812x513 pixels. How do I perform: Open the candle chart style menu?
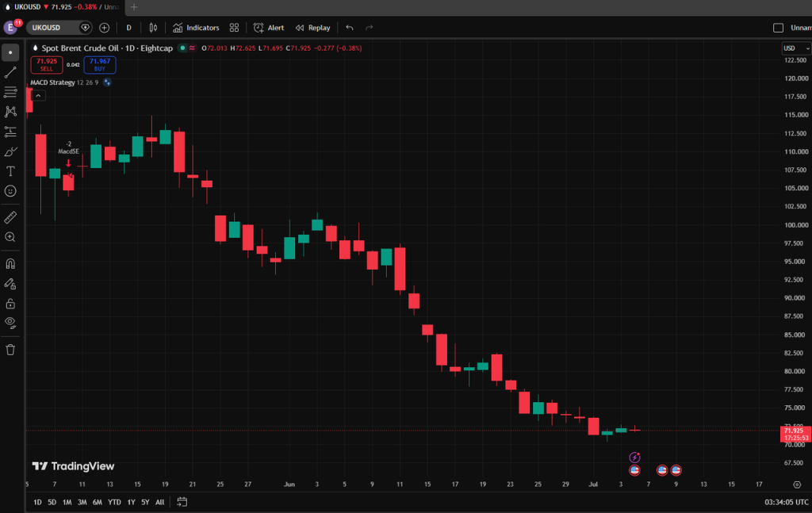pos(153,28)
